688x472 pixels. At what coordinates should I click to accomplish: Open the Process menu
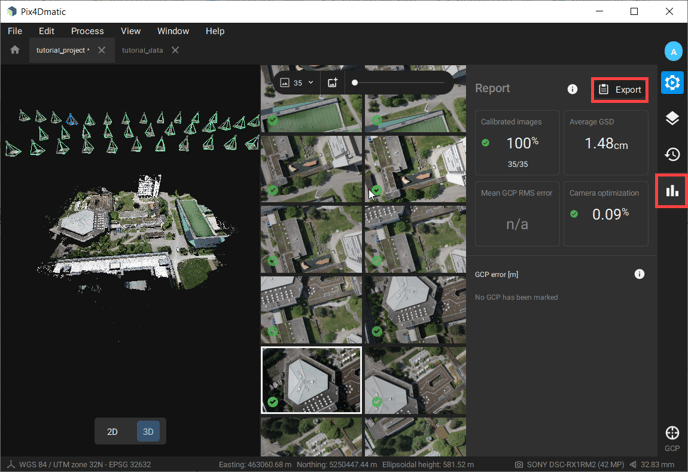[x=87, y=31]
